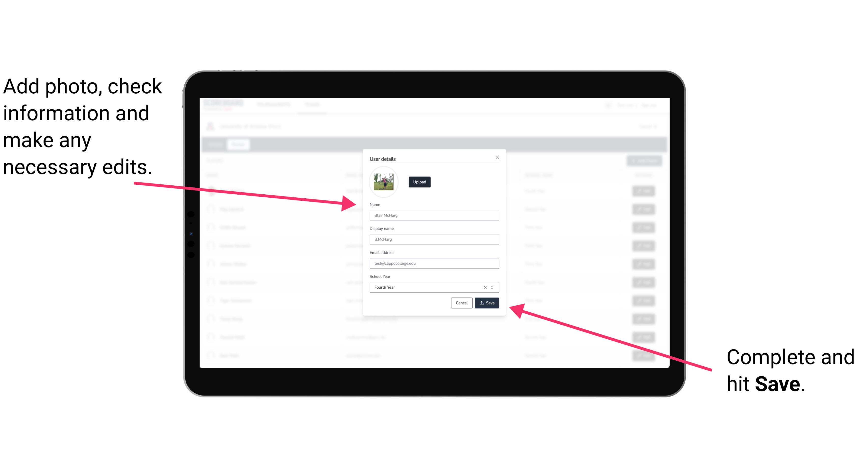Screen dimensions: 868x467
Task: Click the Name input field
Action: 434,215
